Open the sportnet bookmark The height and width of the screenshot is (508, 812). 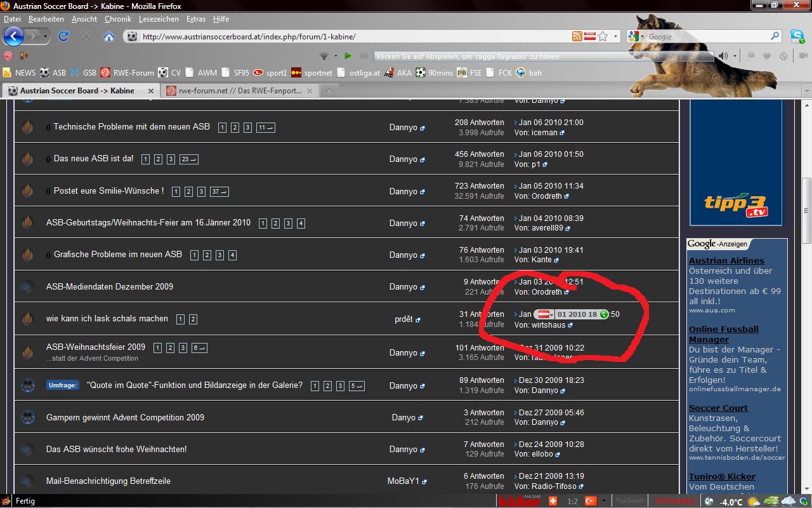pyautogui.click(x=311, y=73)
